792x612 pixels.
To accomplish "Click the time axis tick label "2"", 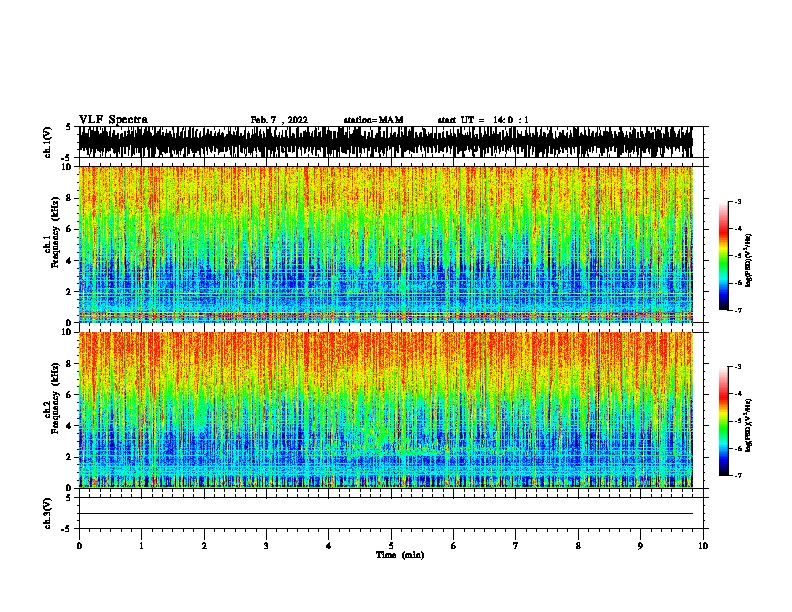I will point(204,545).
